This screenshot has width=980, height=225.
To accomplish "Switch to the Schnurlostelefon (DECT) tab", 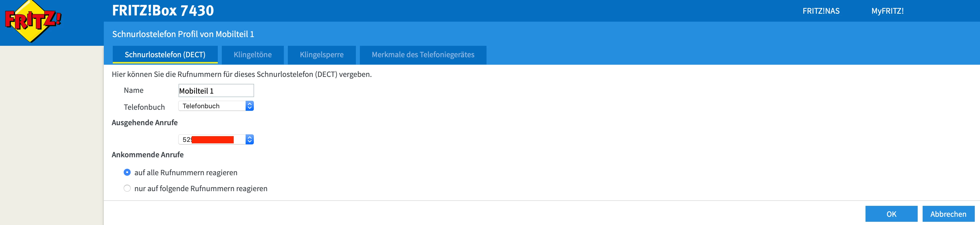I will tap(165, 55).
